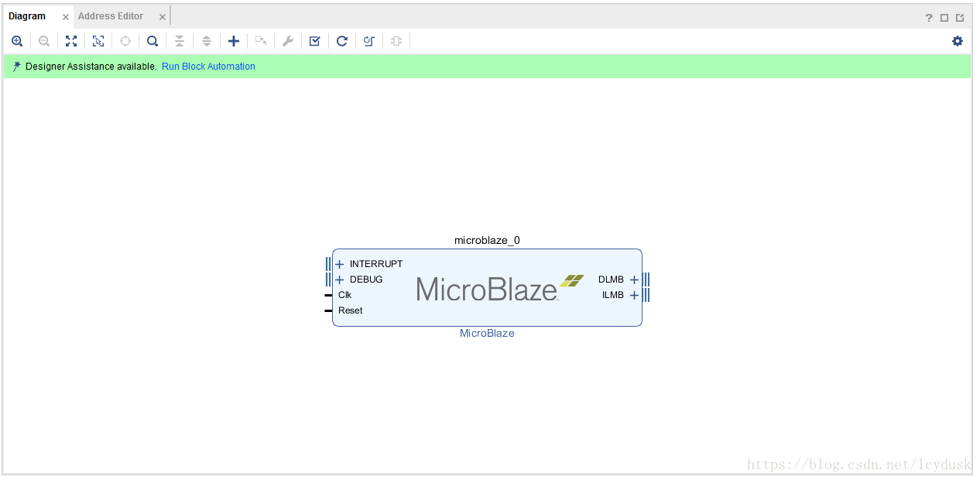
Task: Click the Add IP plus icon
Action: point(234,41)
